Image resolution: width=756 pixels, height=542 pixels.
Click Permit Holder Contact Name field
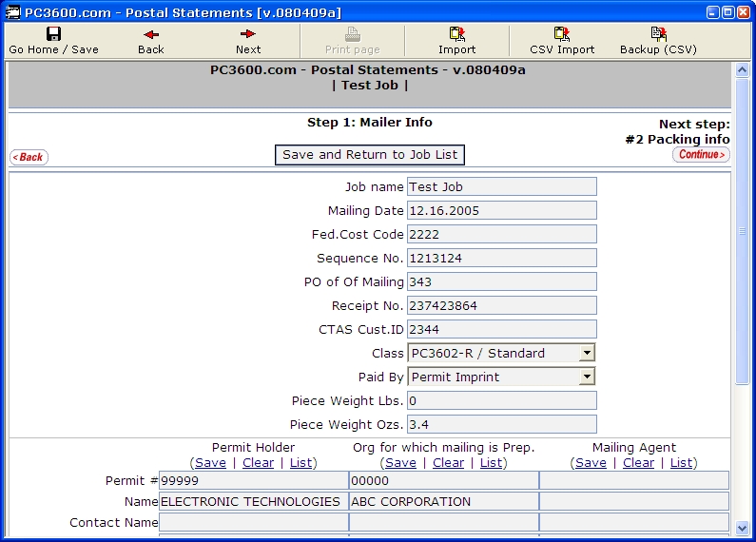(x=254, y=522)
